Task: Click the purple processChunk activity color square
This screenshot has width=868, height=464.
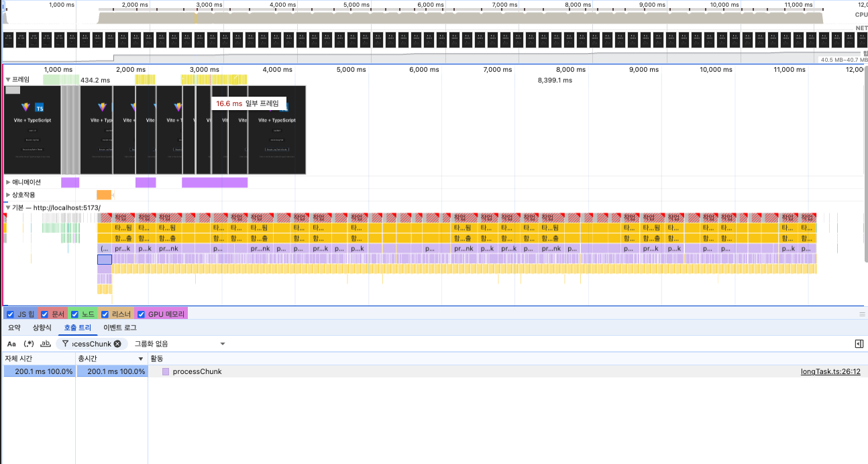Action: point(166,371)
